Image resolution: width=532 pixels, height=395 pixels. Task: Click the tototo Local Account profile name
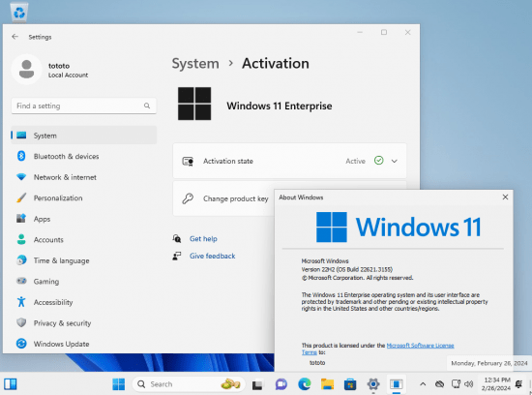coord(68,70)
